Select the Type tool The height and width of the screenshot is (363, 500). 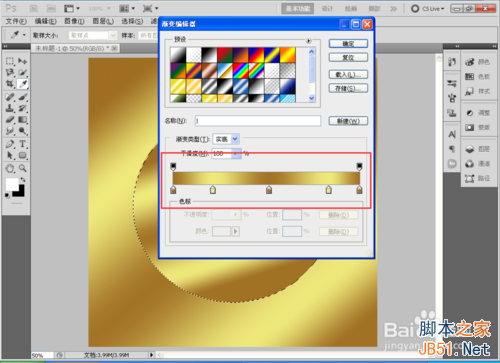point(22,144)
